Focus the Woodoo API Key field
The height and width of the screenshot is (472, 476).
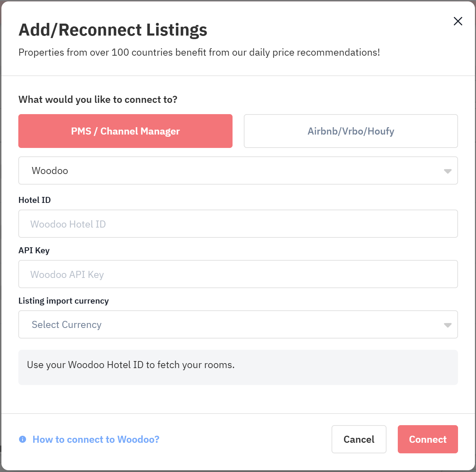tap(238, 274)
